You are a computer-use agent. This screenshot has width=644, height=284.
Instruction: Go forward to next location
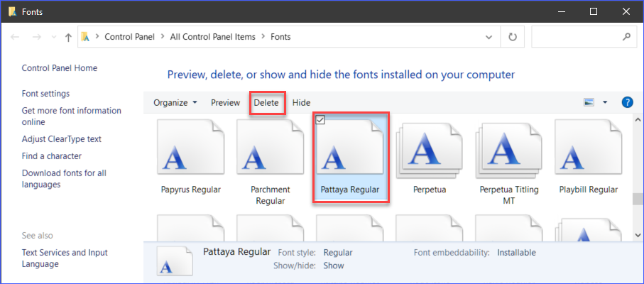click(36, 37)
